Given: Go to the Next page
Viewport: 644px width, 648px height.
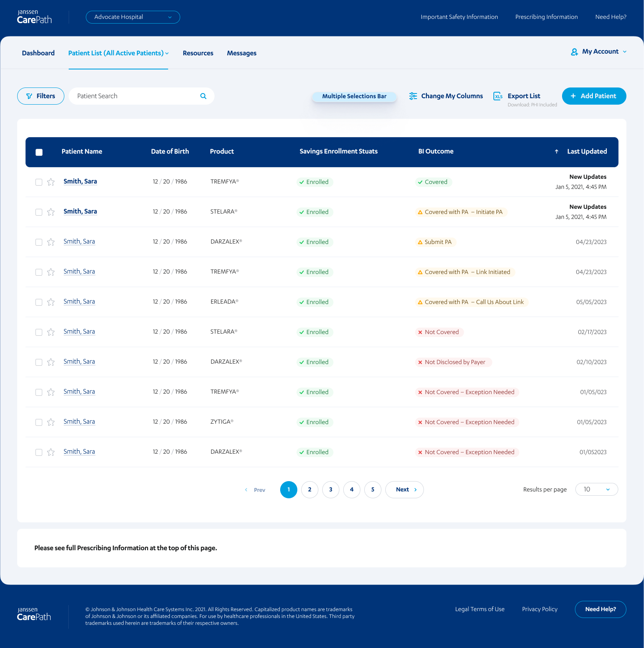Looking at the screenshot, I should [405, 490].
